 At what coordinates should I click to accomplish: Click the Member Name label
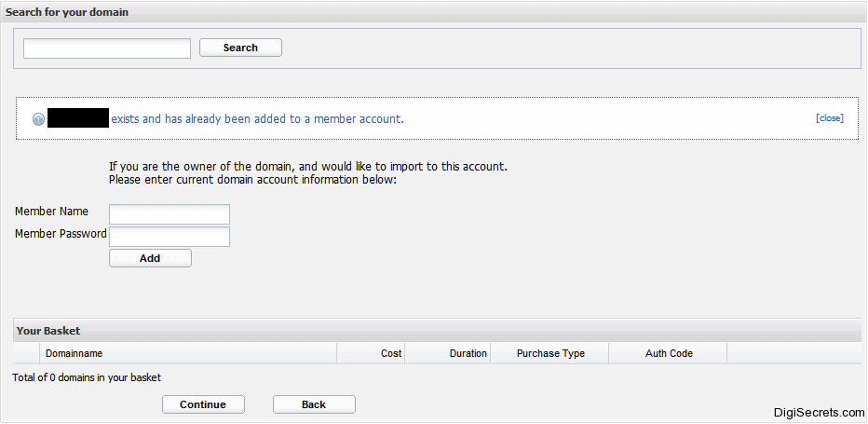click(x=51, y=212)
